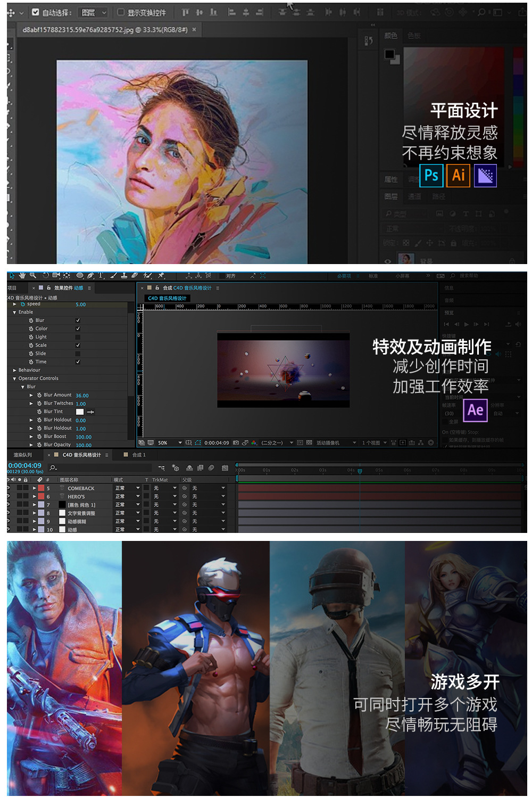This screenshot has width=532, height=805.
Task: Select the Pen tool in After Effects
Action: 90,276
